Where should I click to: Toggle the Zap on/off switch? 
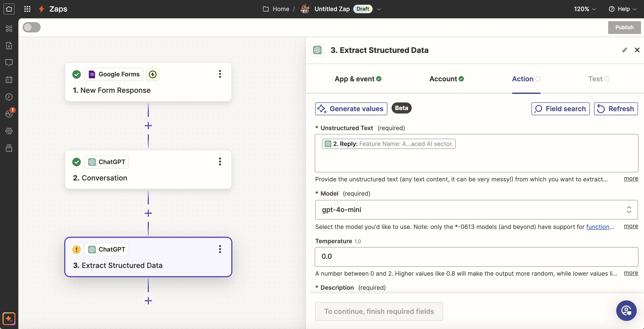(32, 27)
